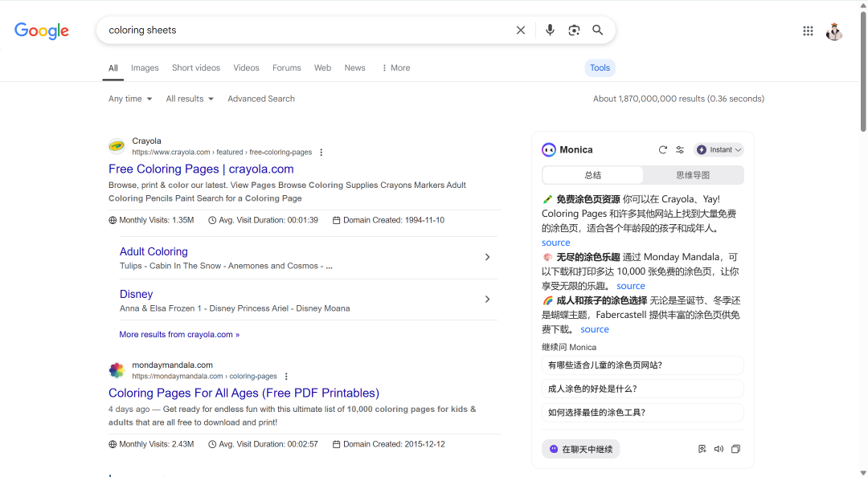Switch to the Videos tab
The image size is (868, 477).
point(246,67)
